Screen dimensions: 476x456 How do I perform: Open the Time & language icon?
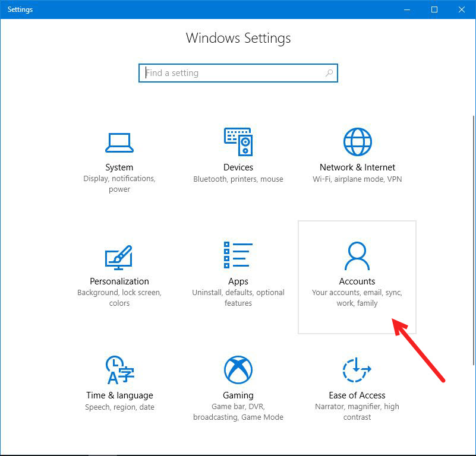119,370
